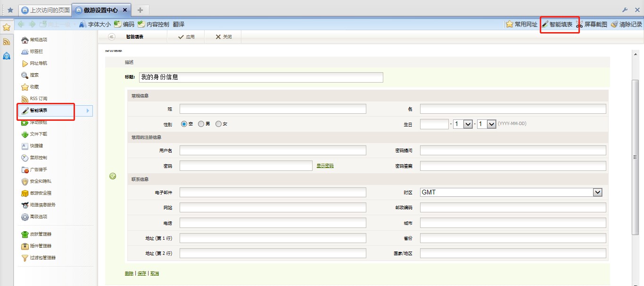The height and width of the screenshot is (286, 644).
Task: Open 屏幕截图 screenshot tool
Action: [591, 24]
